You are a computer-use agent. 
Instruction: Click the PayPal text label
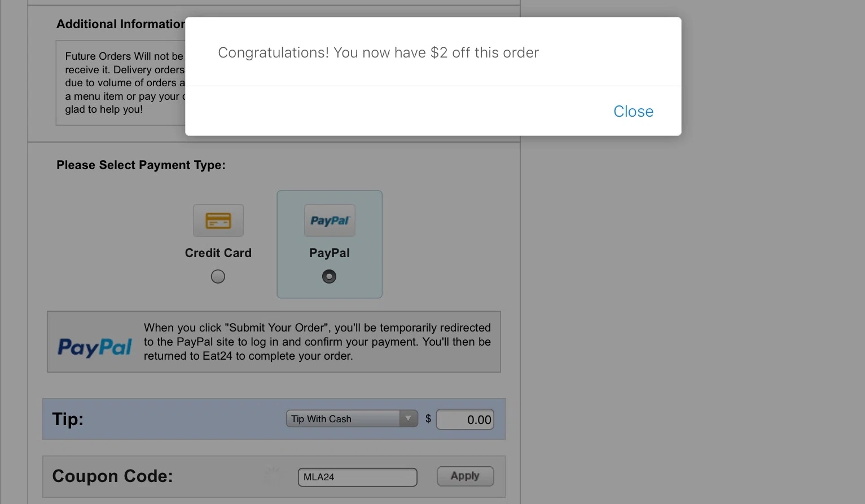point(330,253)
